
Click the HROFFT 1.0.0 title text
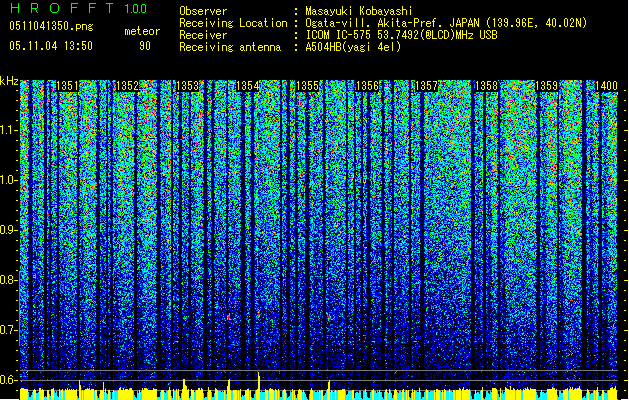[x=79, y=8]
